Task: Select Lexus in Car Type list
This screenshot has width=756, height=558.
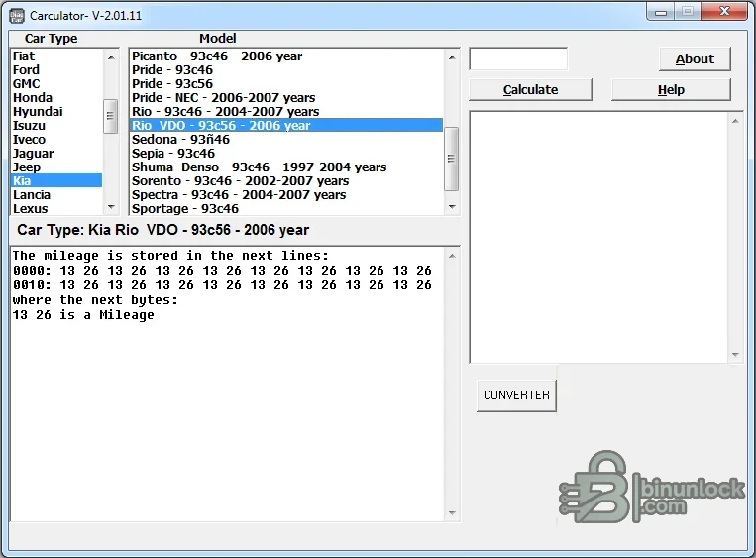Action: pyautogui.click(x=56, y=208)
